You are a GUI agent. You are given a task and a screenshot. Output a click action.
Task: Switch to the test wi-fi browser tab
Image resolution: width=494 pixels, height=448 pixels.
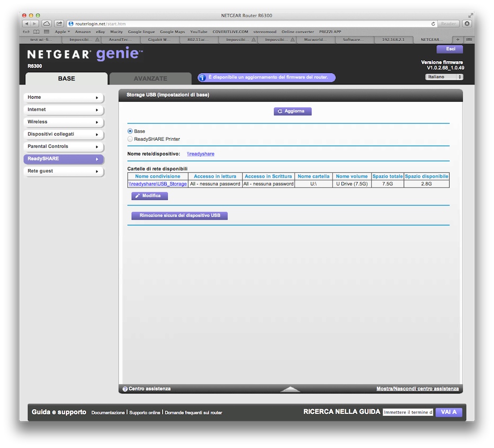click(x=41, y=39)
